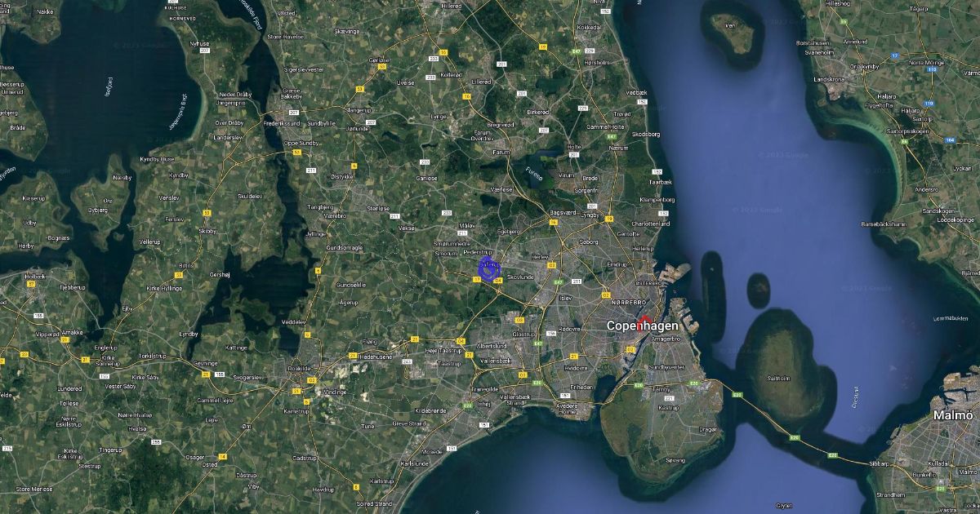
Task: Click the Hvalsø village label
Action: [137, 428]
